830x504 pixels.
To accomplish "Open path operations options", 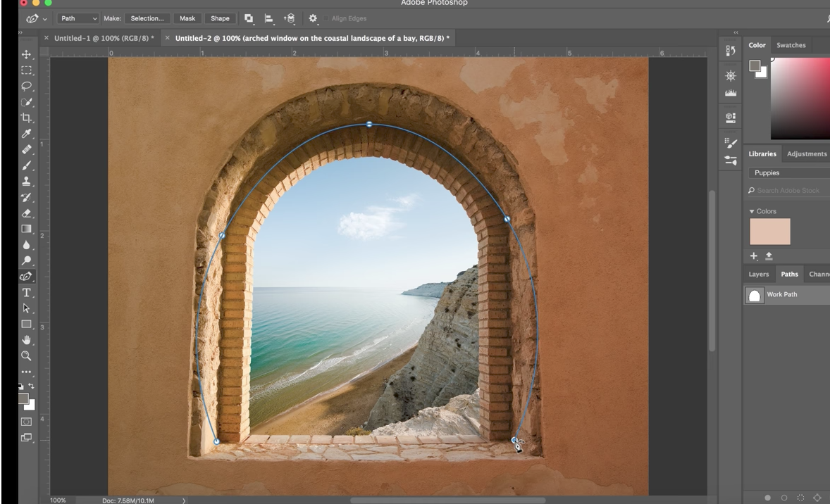I will point(249,18).
